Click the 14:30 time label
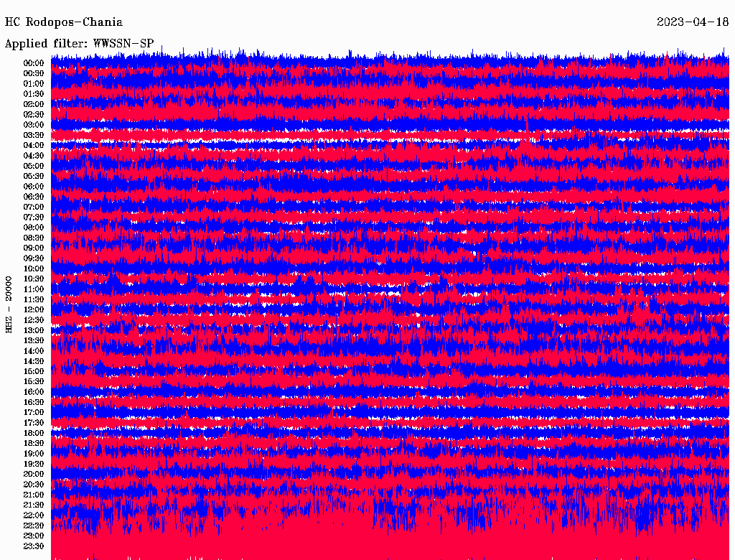 click(x=34, y=361)
